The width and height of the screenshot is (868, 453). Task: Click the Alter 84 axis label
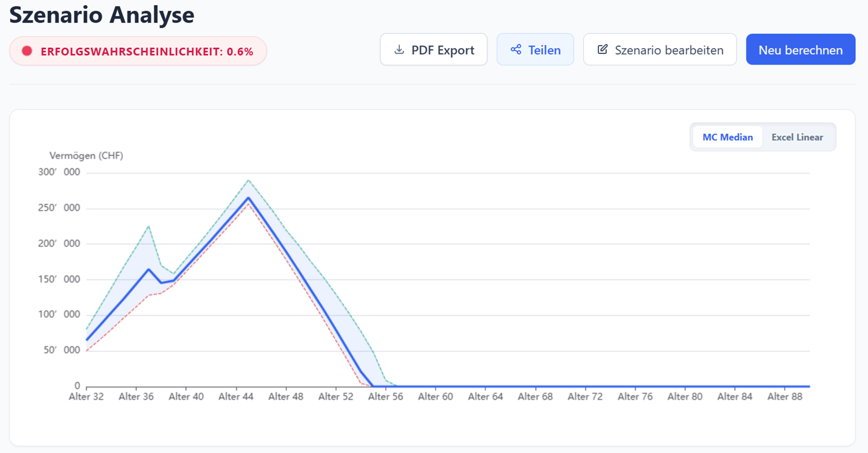tap(735, 397)
